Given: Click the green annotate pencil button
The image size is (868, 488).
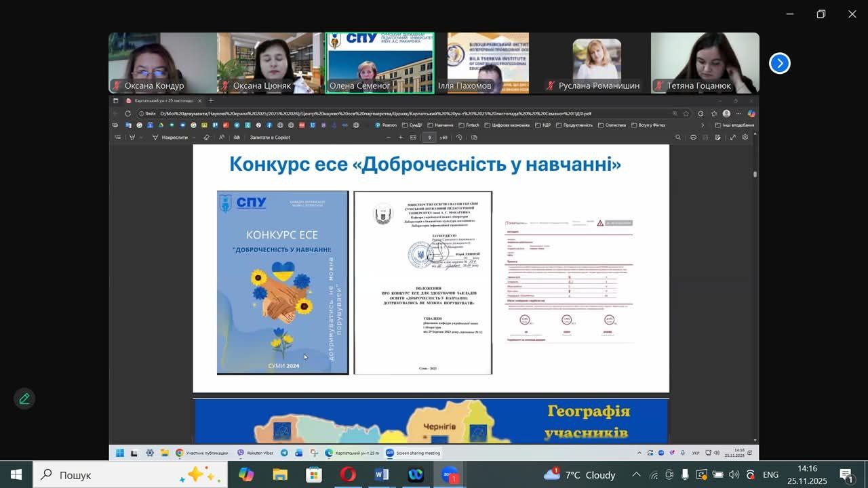Looking at the screenshot, I should (x=24, y=399).
